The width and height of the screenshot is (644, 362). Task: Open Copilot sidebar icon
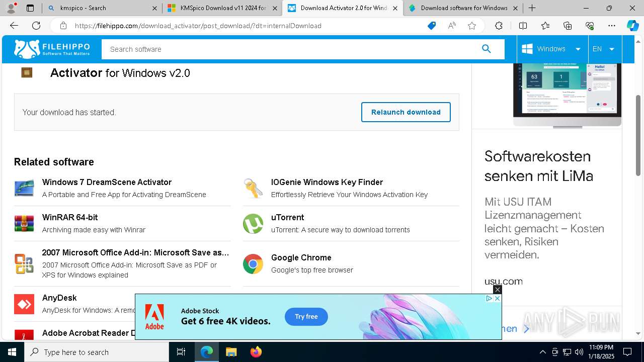(632, 26)
